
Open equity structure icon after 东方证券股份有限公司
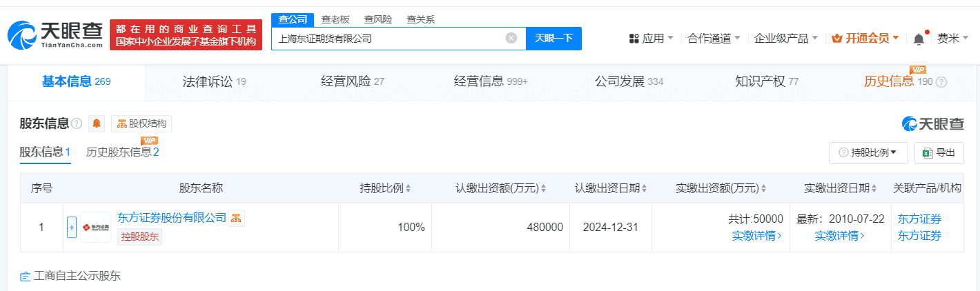click(236, 218)
